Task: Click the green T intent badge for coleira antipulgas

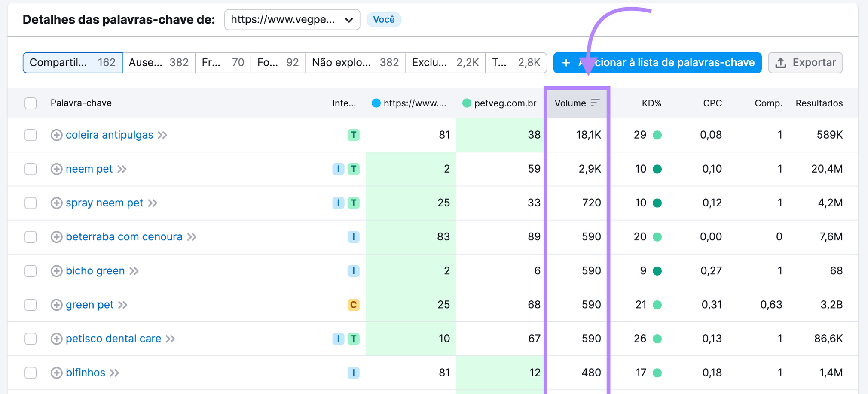Action: pyautogui.click(x=353, y=135)
